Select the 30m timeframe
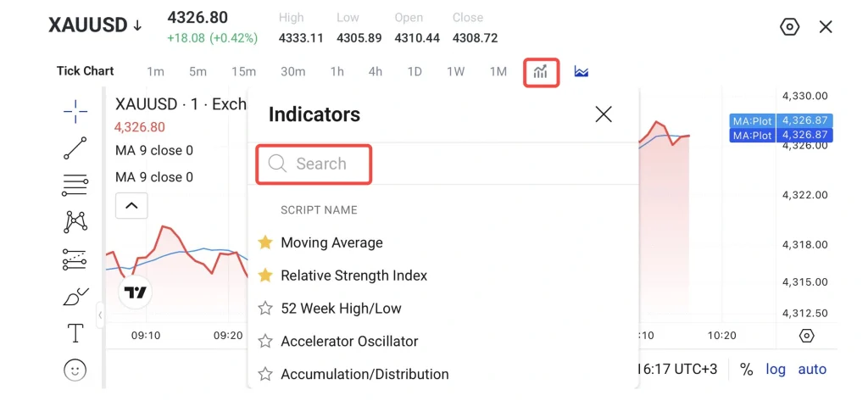The width and height of the screenshot is (868, 401). coord(292,71)
